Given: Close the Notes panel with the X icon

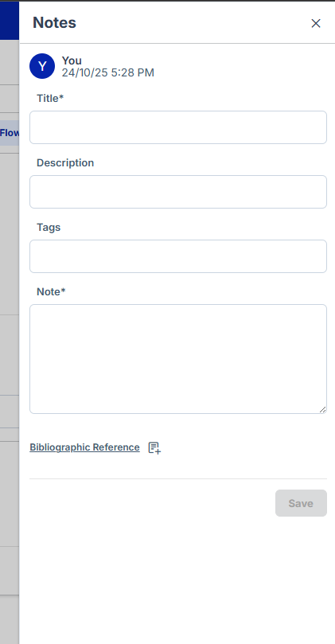Looking at the screenshot, I should pos(316,23).
